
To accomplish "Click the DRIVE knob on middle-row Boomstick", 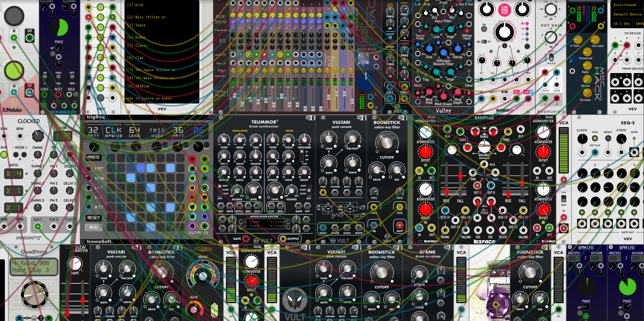I will pyautogui.click(x=377, y=170).
